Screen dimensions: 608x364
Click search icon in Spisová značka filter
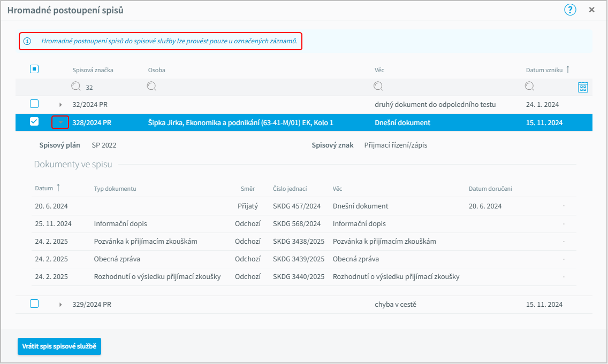tap(76, 86)
